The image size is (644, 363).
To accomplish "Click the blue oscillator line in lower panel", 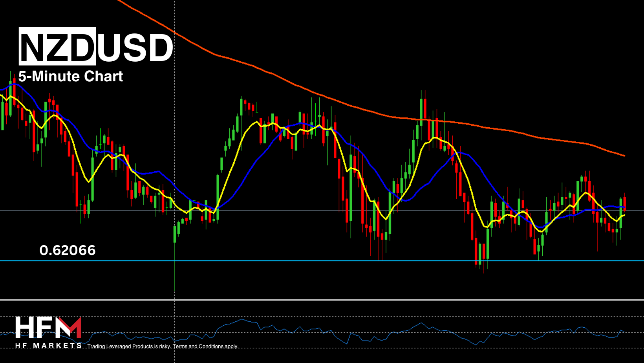I will pos(312,332).
